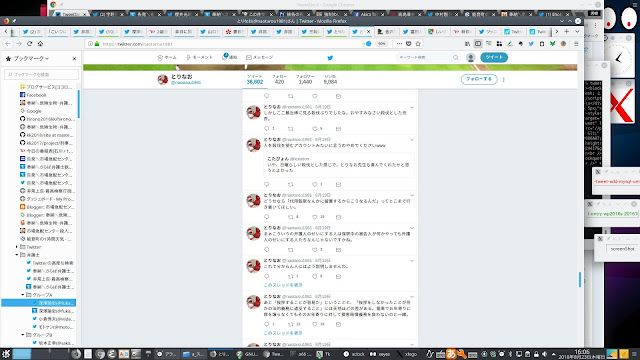Show the previous hidden tabs with the left chevron
Viewport: 640px width, 360px height.
[x=6, y=31]
